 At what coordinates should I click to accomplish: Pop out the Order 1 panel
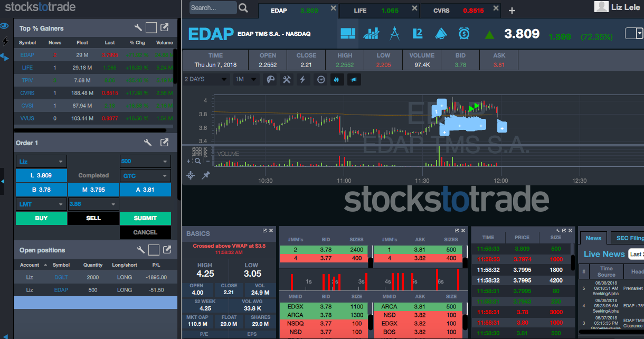tap(165, 143)
